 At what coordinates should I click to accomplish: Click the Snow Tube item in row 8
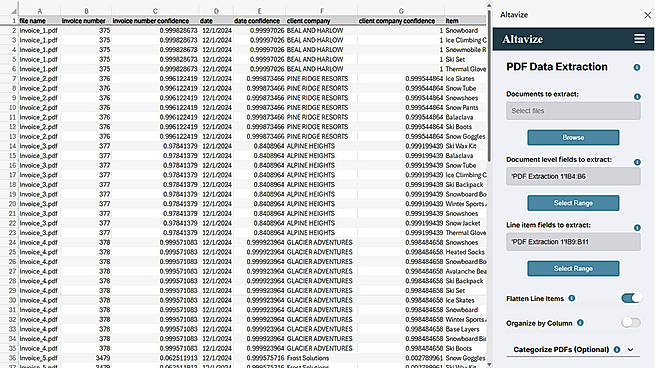pos(465,88)
